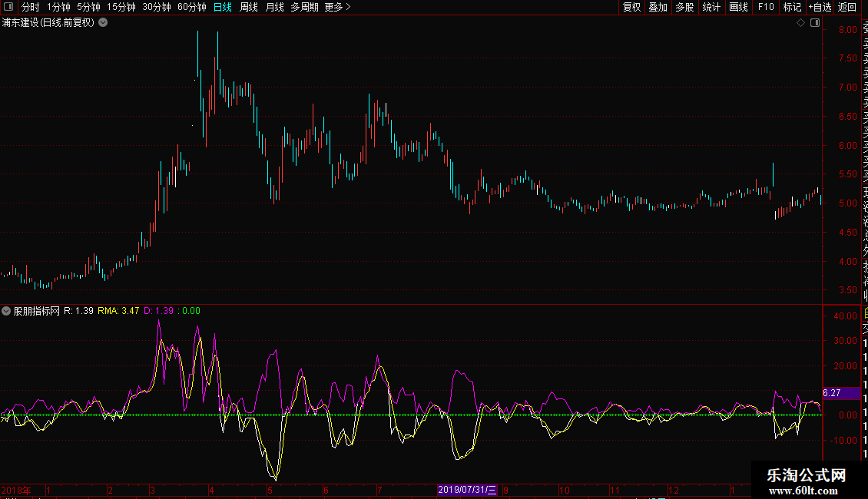Open F10 company information

766,7
